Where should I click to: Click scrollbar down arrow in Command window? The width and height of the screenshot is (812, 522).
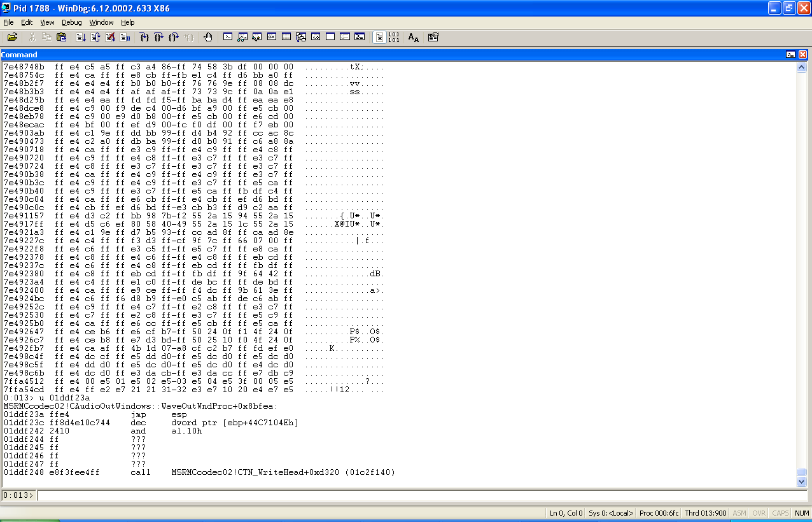pos(802,482)
